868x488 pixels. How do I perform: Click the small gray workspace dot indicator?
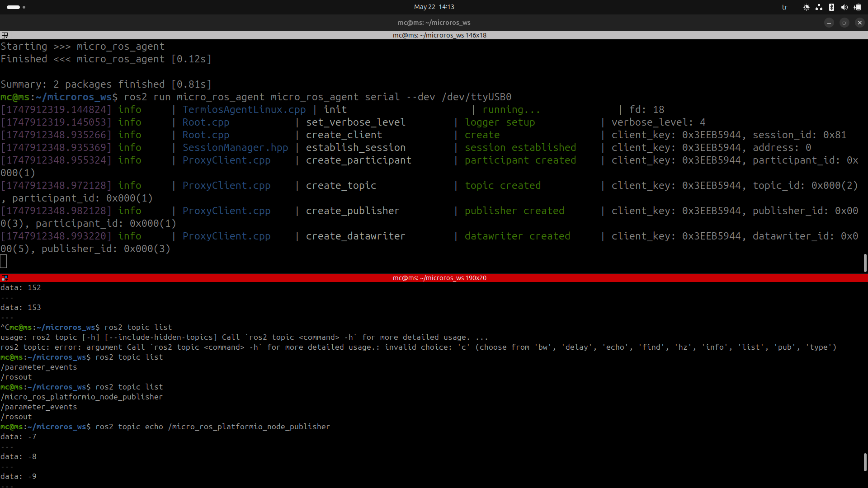(24, 7)
